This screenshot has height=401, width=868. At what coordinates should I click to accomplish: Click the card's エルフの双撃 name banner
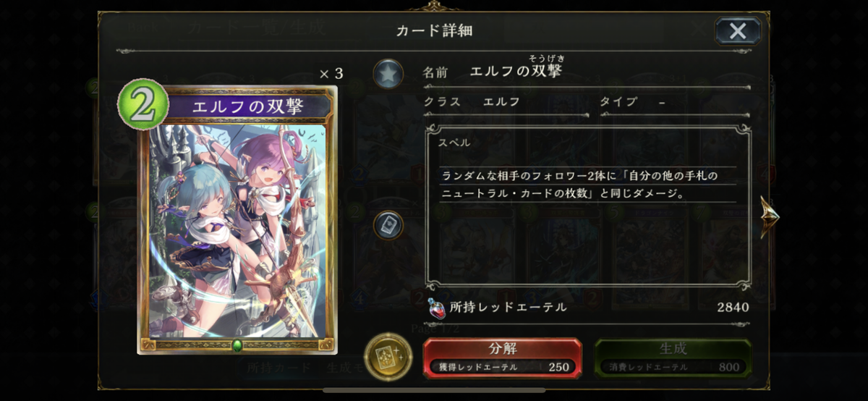[x=247, y=106]
